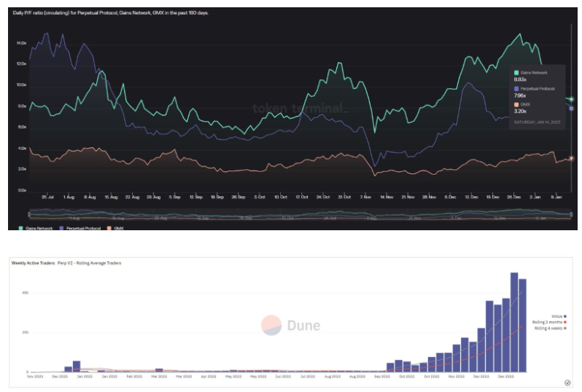Screen dimensions: 582x392
Task: Click the '2 Jan' main x-axis label
Action: pyautogui.click(x=535, y=197)
